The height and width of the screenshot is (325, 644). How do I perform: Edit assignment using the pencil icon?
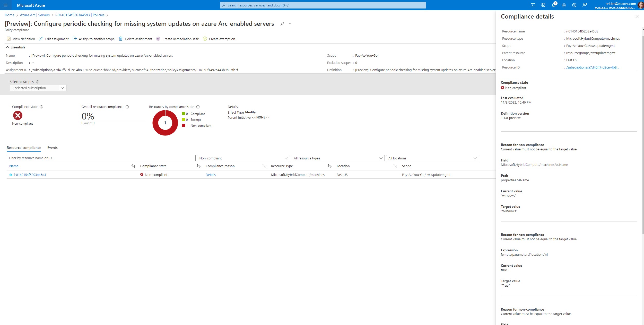click(54, 39)
